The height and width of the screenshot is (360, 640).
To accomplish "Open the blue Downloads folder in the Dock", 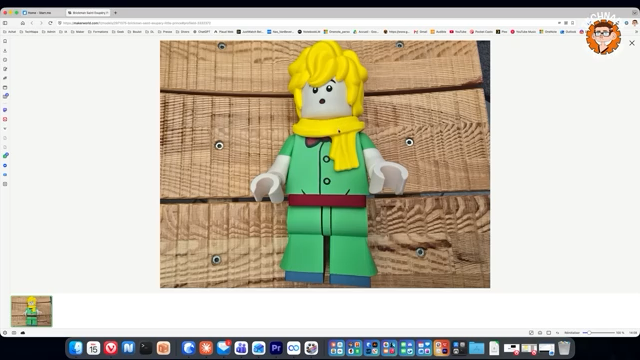I will click(476, 348).
